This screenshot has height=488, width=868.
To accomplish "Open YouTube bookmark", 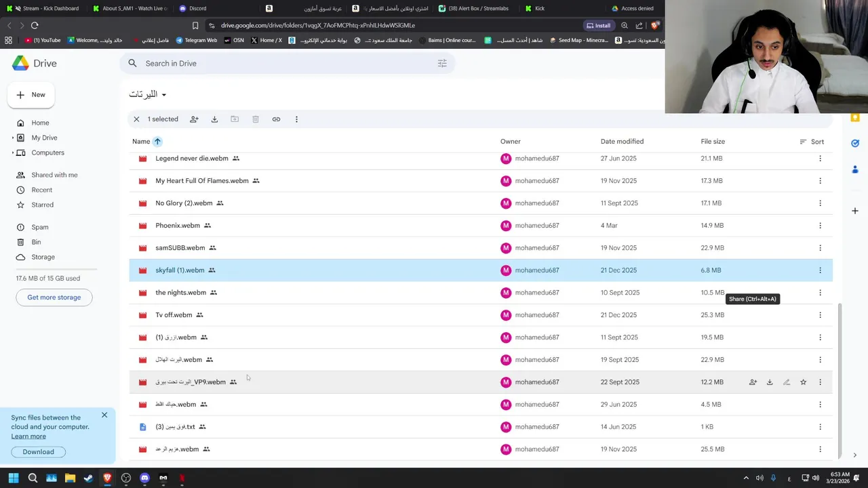I will point(43,41).
